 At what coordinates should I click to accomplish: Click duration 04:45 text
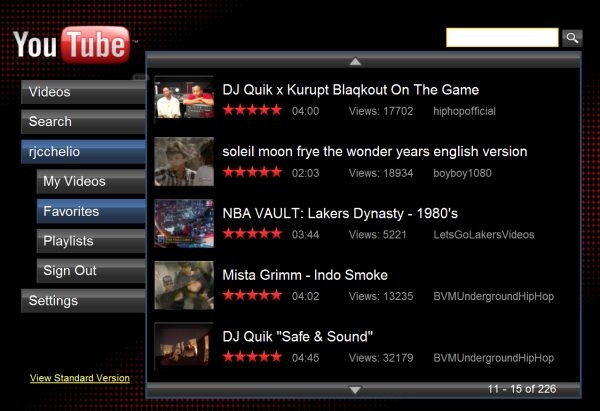click(305, 358)
